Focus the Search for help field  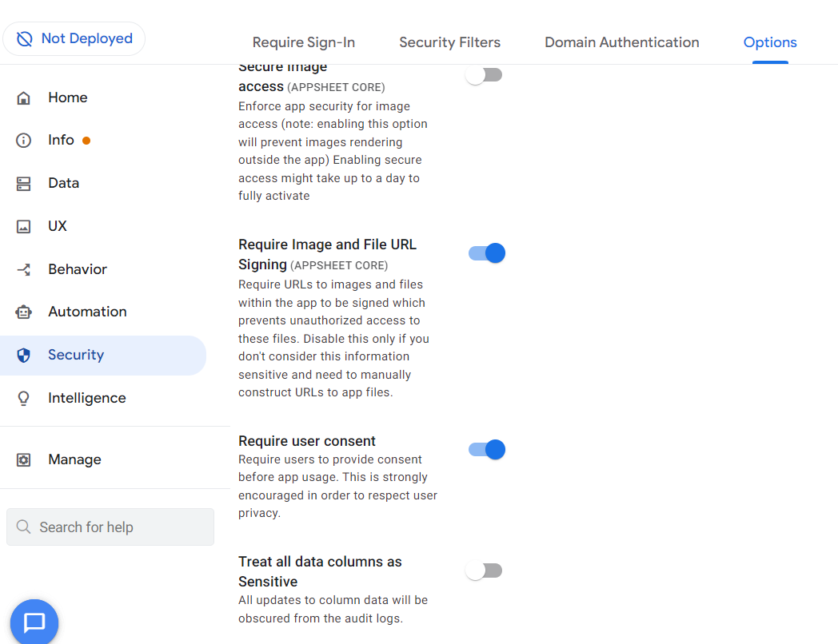click(x=110, y=527)
